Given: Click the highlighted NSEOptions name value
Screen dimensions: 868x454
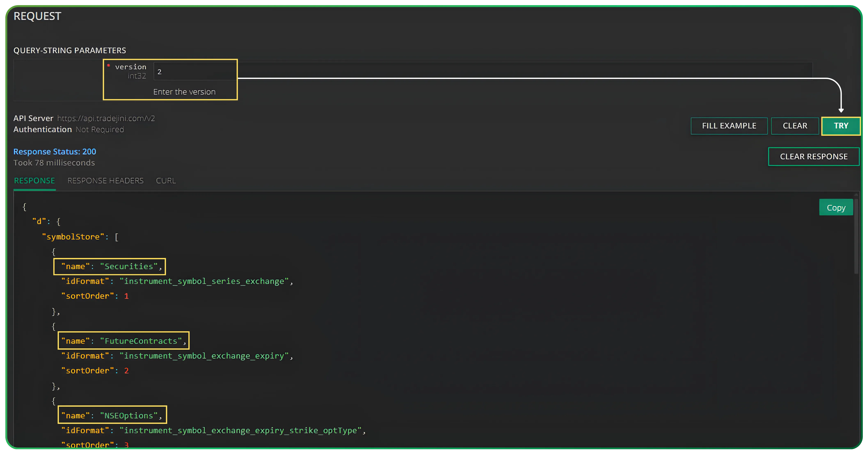Looking at the screenshot, I should 112,415.
